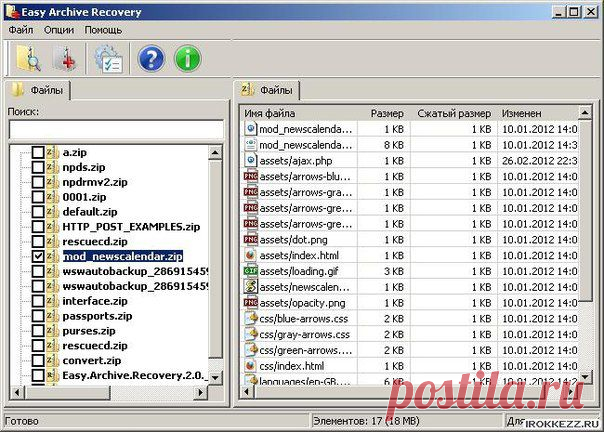This screenshot has height=432, width=604.
Task: Select interface.zip in the archive tree
Action: [95, 301]
